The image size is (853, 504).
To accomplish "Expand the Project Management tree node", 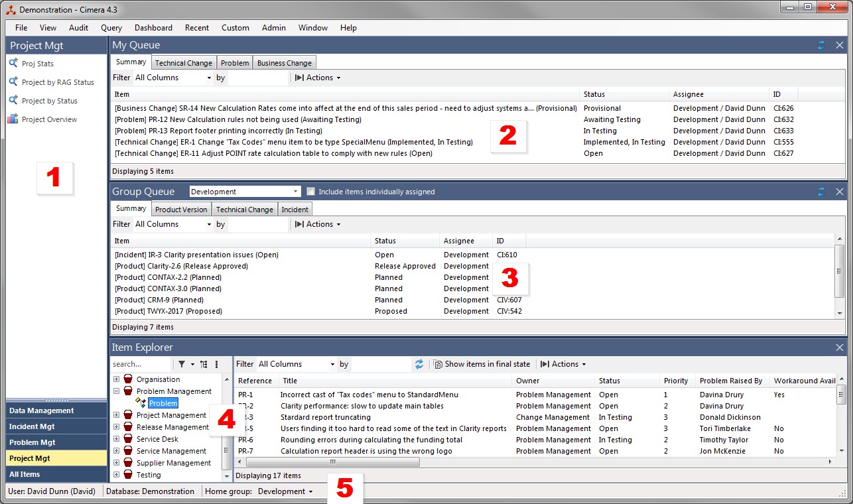I will 116,415.
